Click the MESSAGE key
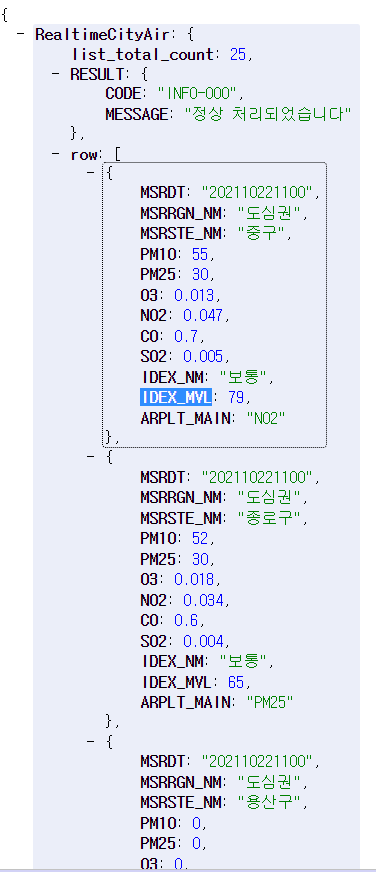376x872 pixels. [136, 115]
